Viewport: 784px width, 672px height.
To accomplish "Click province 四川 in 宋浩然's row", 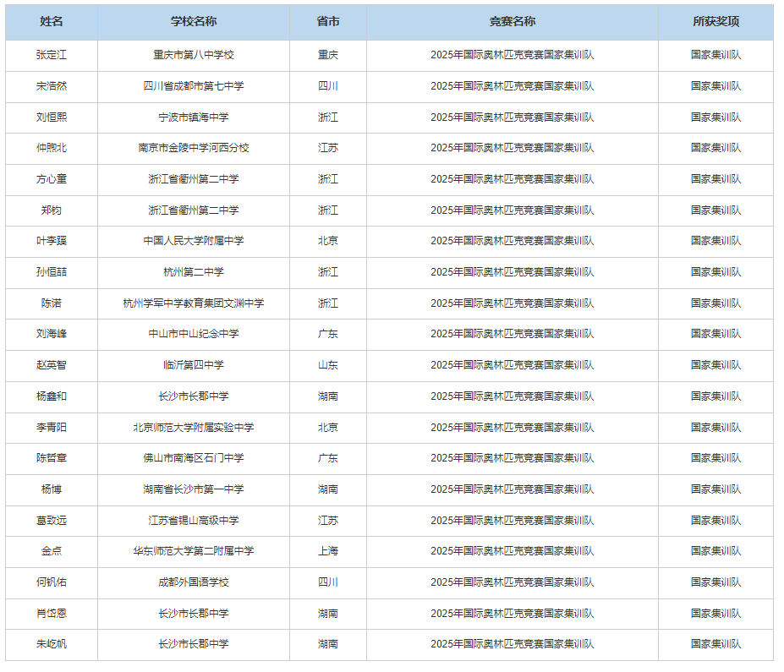I will (x=328, y=86).
